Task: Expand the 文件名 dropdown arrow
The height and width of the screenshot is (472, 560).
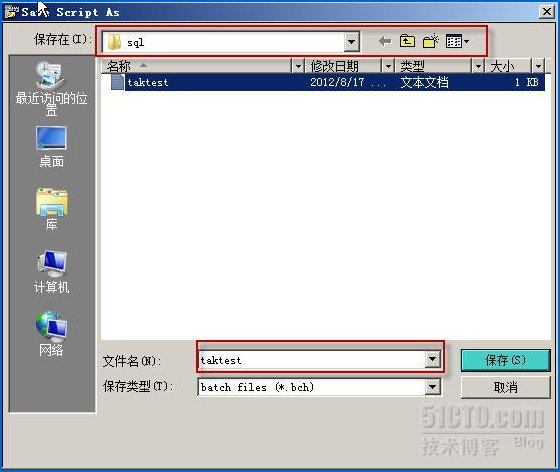Action: point(432,359)
